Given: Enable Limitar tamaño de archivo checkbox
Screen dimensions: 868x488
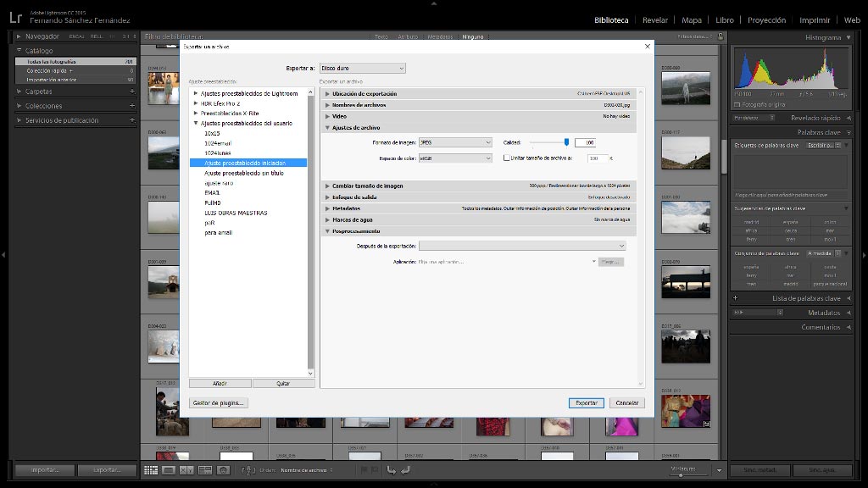Looking at the screenshot, I should [x=507, y=158].
